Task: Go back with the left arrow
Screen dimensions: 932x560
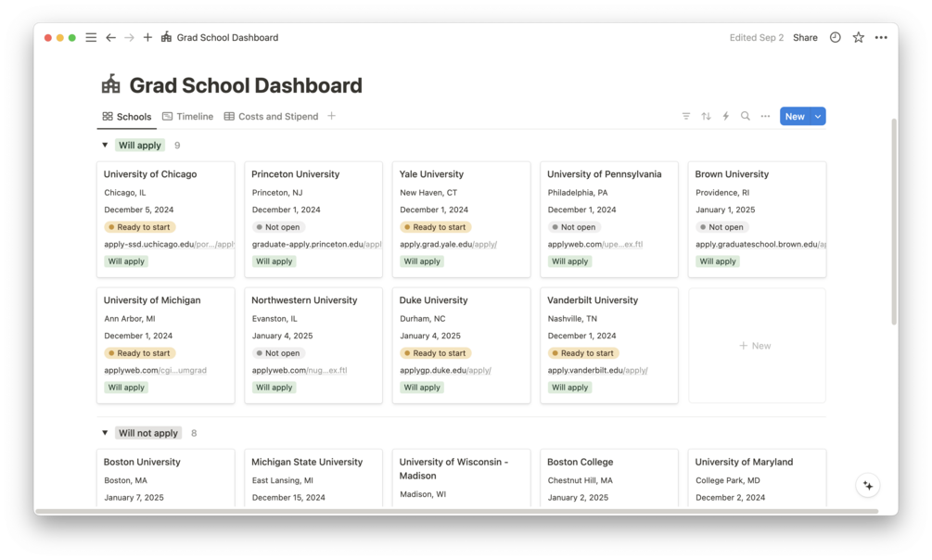Action: (110, 37)
